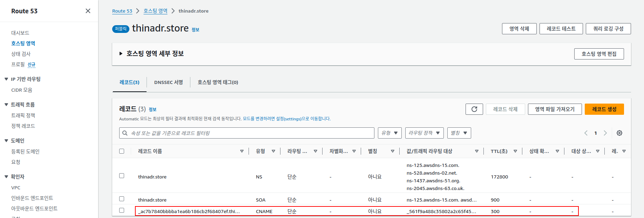The image size is (644, 218).
Task: Sort by 라우팅 column arrow
Action: click(316, 151)
